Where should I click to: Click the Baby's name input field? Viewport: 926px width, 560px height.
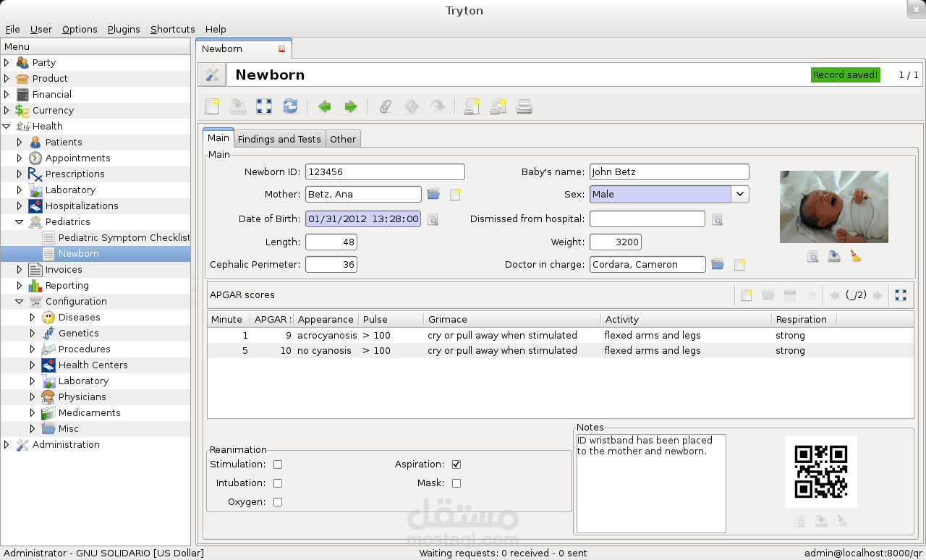[x=668, y=172]
